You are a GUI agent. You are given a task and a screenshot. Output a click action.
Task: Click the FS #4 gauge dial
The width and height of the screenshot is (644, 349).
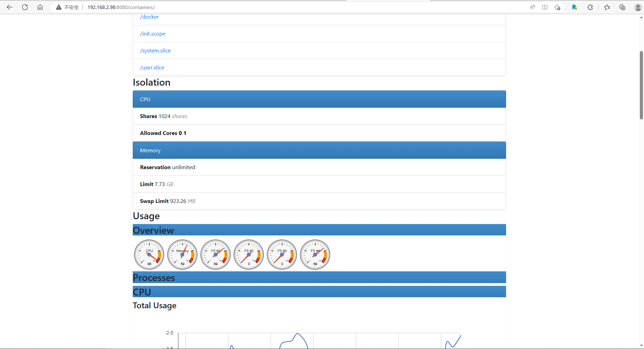pyautogui.click(x=315, y=254)
